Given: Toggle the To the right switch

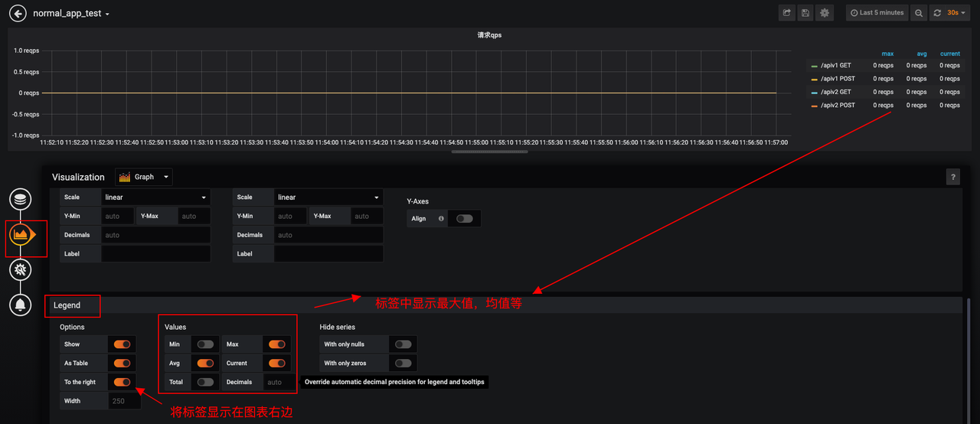Looking at the screenshot, I should (122, 382).
